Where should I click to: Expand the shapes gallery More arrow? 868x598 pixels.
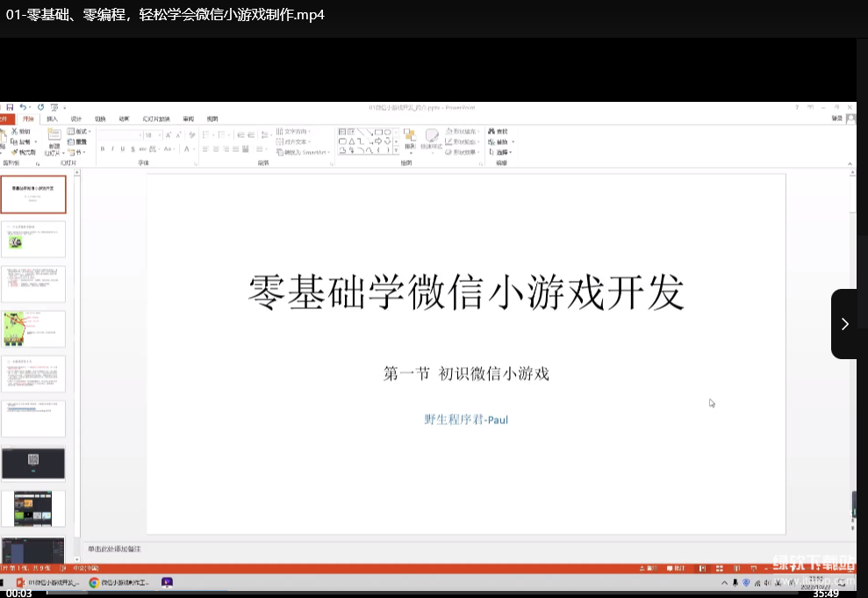[396, 151]
